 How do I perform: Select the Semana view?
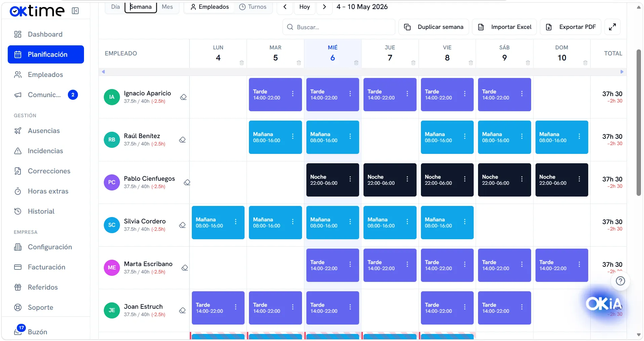click(x=141, y=7)
